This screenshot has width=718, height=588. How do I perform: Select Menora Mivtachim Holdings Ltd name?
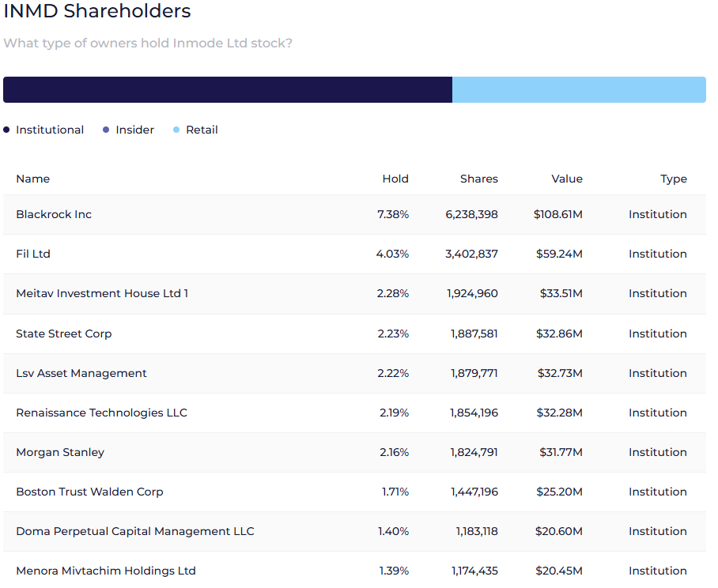(x=106, y=571)
